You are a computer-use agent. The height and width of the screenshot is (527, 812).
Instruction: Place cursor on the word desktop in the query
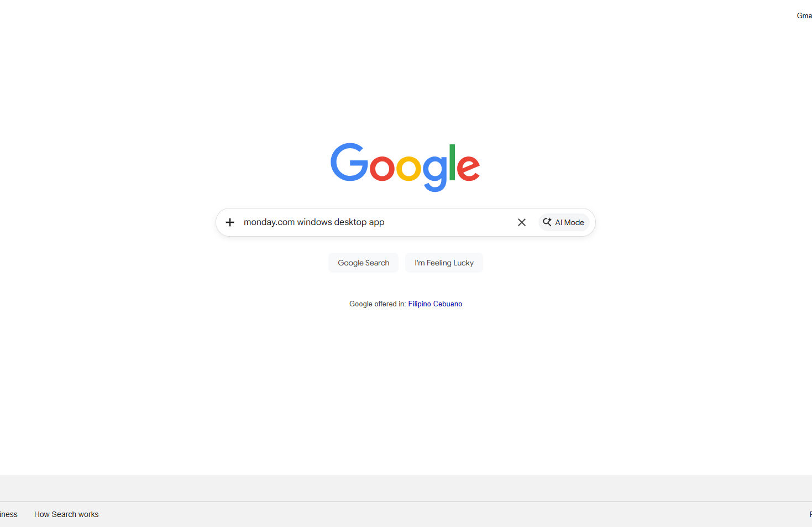[350, 222]
